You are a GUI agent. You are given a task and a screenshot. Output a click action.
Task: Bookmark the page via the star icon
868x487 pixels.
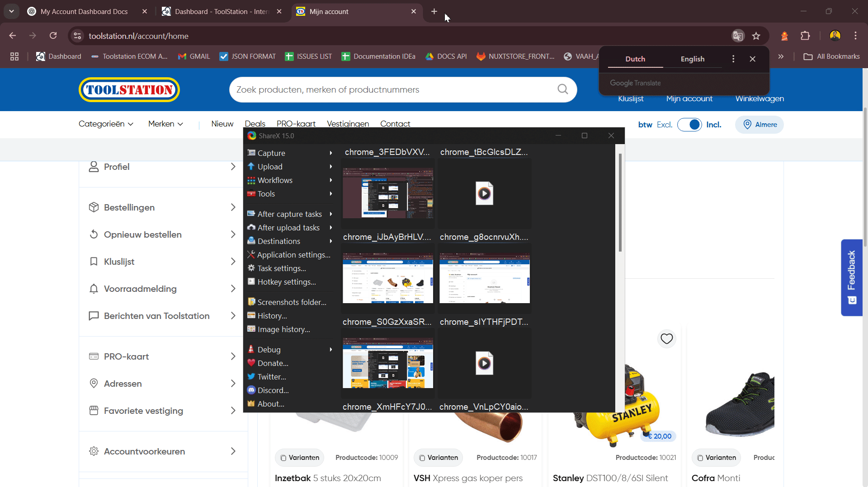(x=756, y=36)
